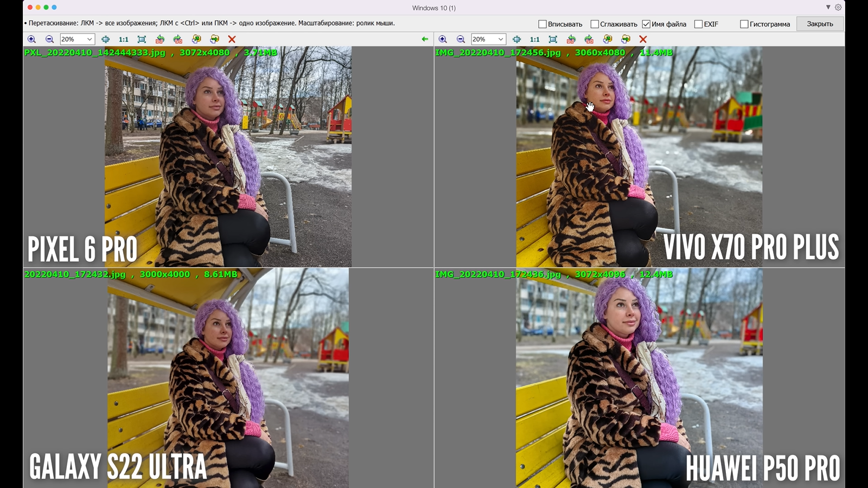This screenshot has width=868, height=488.
Task: Zoom in on the Vivo X70 pane
Action: [x=443, y=39]
